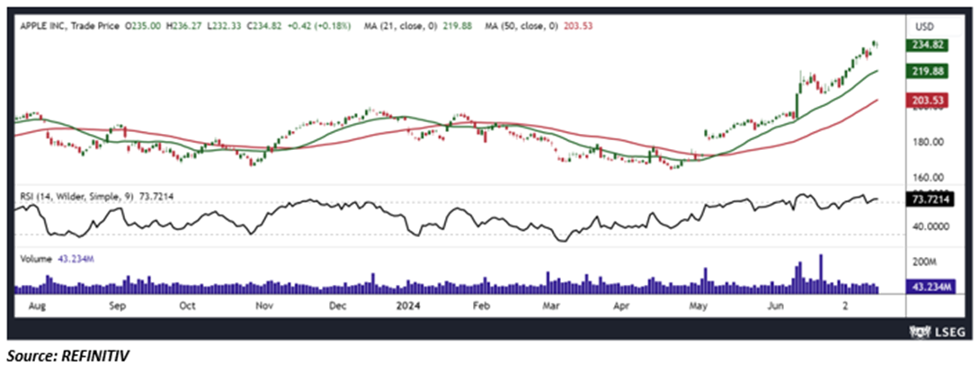Click the Feb time axis label

pyautogui.click(x=479, y=306)
